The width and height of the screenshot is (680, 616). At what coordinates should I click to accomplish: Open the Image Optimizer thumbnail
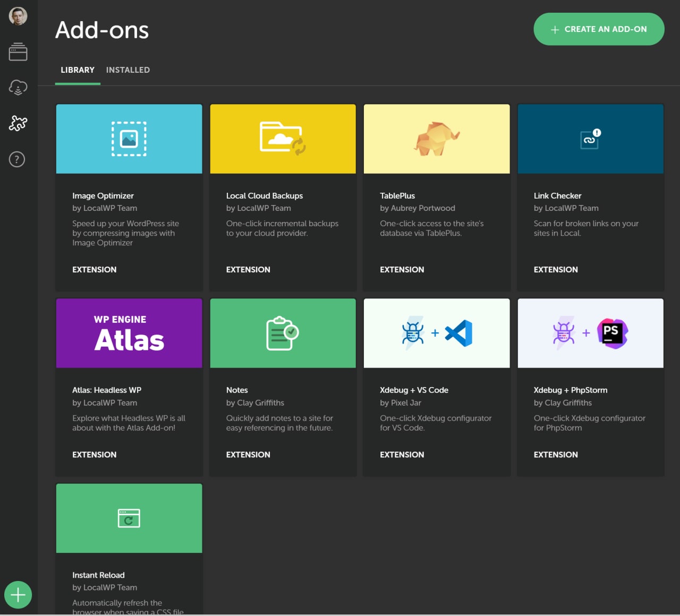[129, 139]
